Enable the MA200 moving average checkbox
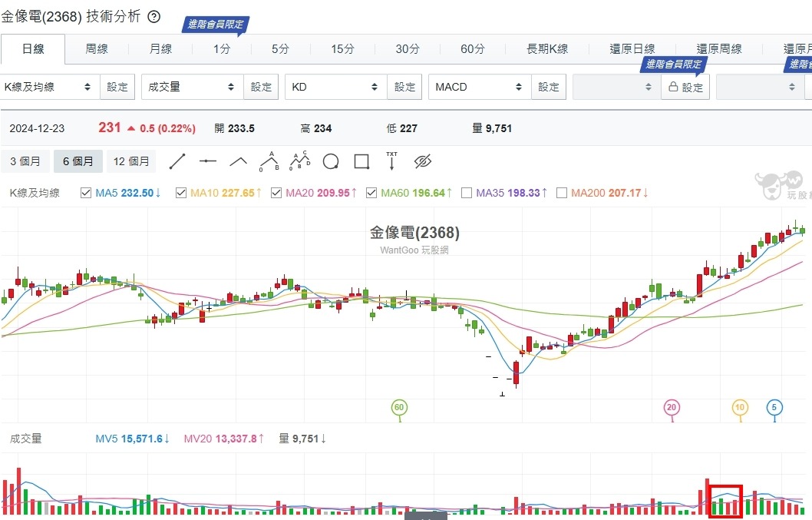Screen dimensions: 812x520 [562, 193]
